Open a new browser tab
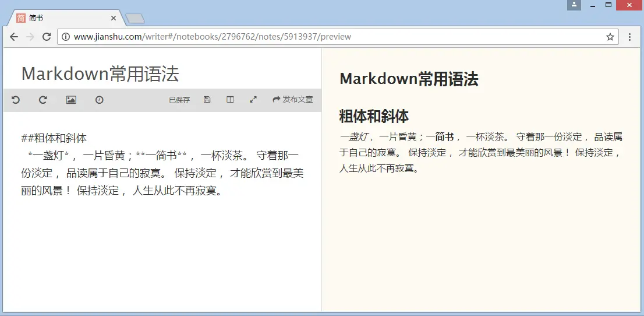644x316 pixels. point(135,19)
